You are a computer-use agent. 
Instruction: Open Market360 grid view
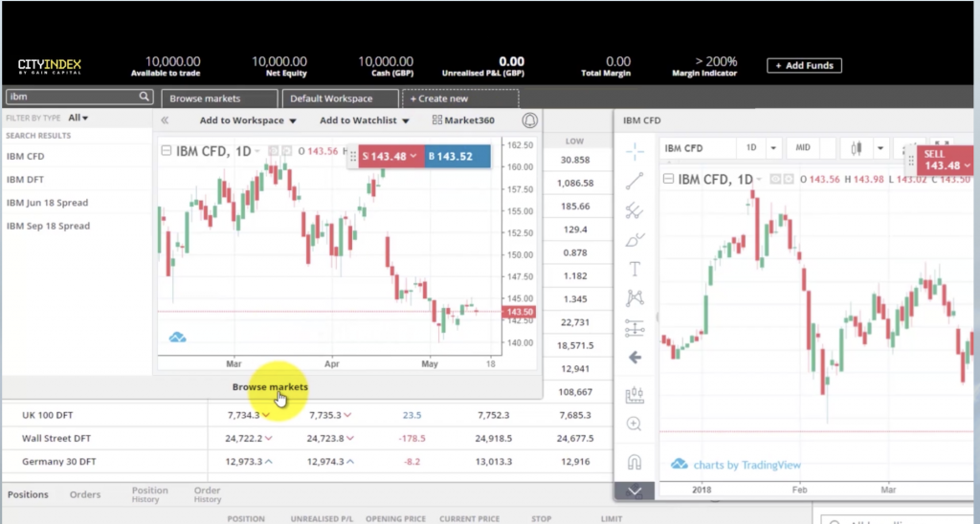coord(463,120)
